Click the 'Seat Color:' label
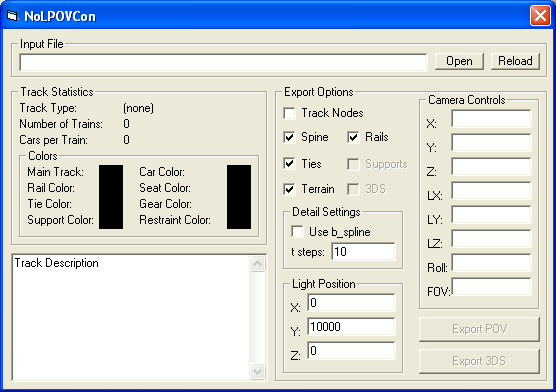The image size is (556, 392). [x=165, y=188]
